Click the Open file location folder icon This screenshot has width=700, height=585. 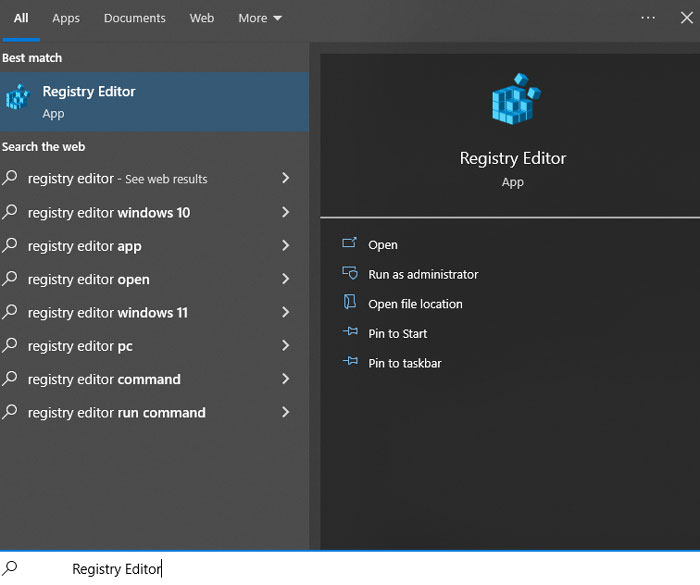pos(350,302)
